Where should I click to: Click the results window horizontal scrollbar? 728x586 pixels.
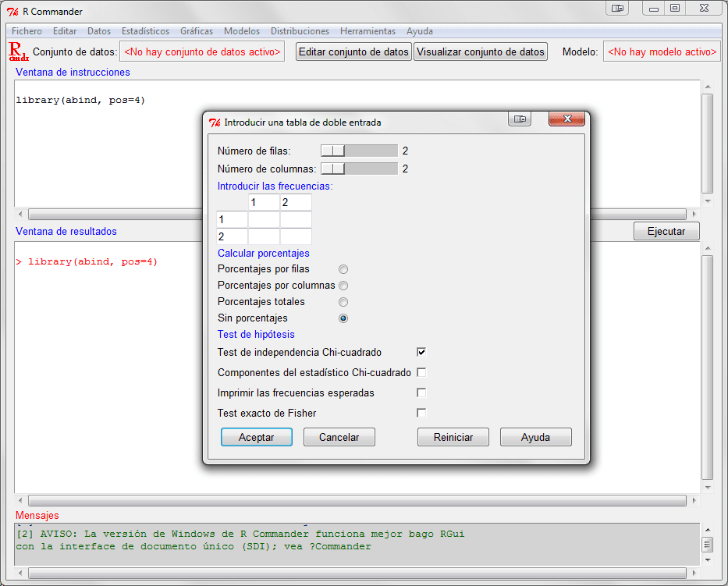click(x=357, y=501)
